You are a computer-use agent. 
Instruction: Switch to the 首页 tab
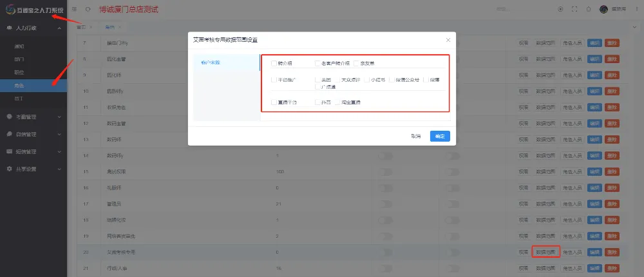pyautogui.click(x=81, y=27)
